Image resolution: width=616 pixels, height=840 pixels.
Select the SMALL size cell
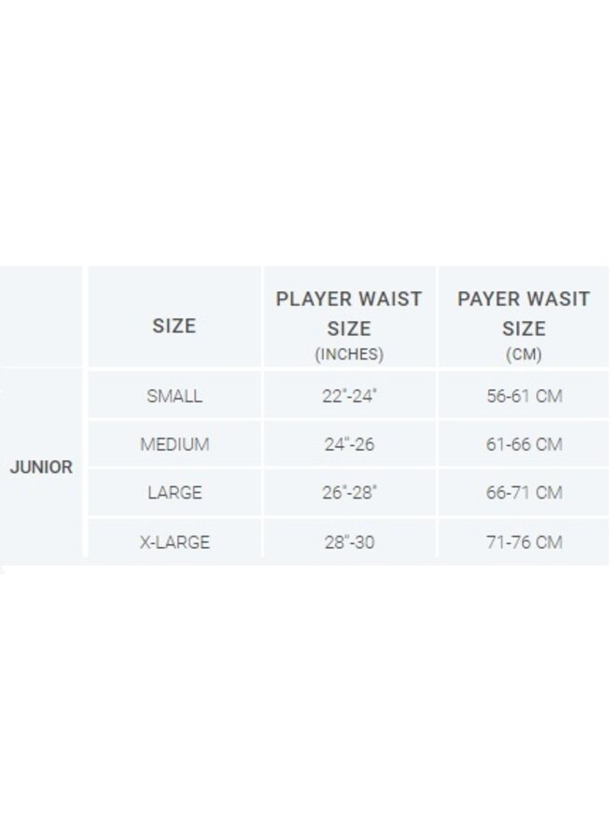[175, 396]
